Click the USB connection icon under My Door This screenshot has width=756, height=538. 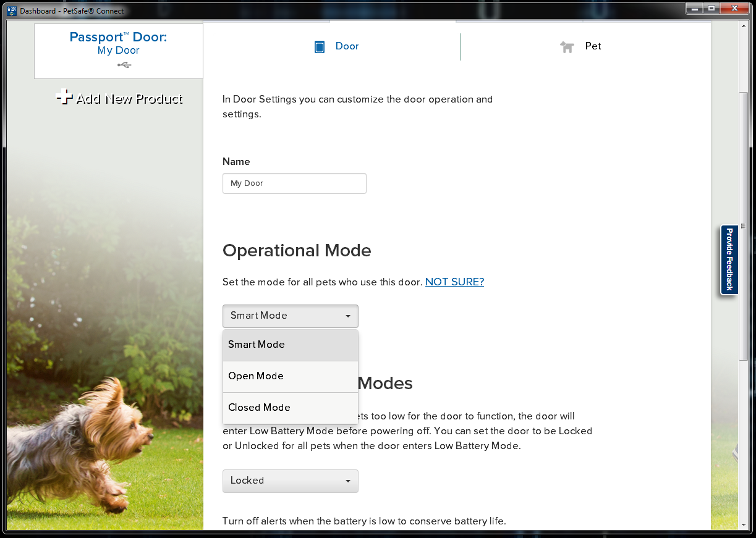click(124, 65)
